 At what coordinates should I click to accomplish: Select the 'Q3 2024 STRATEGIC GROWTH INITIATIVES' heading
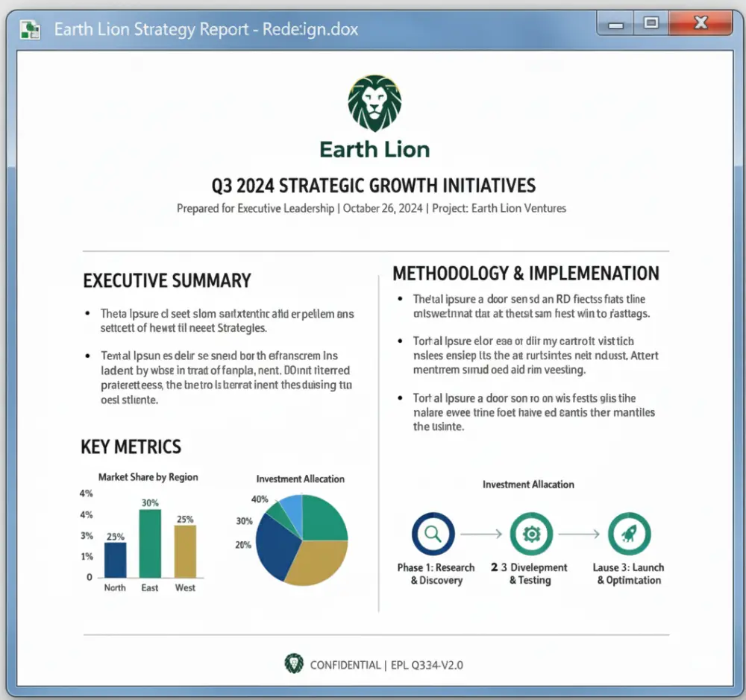(x=374, y=186)
